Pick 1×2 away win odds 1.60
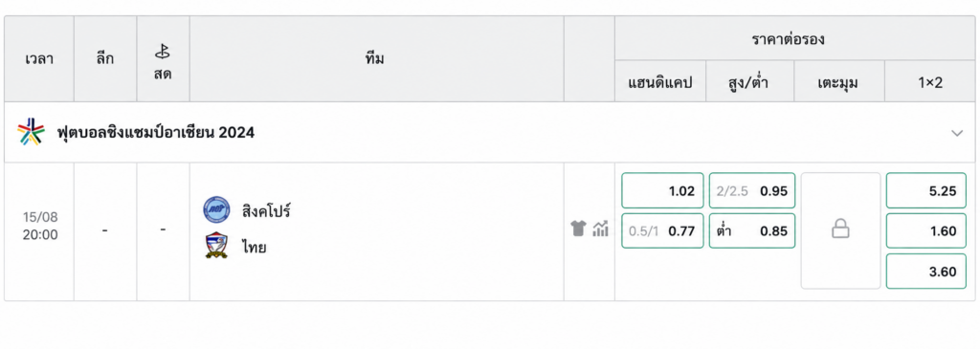The image size is (980, 349). (x=926, y=231)
